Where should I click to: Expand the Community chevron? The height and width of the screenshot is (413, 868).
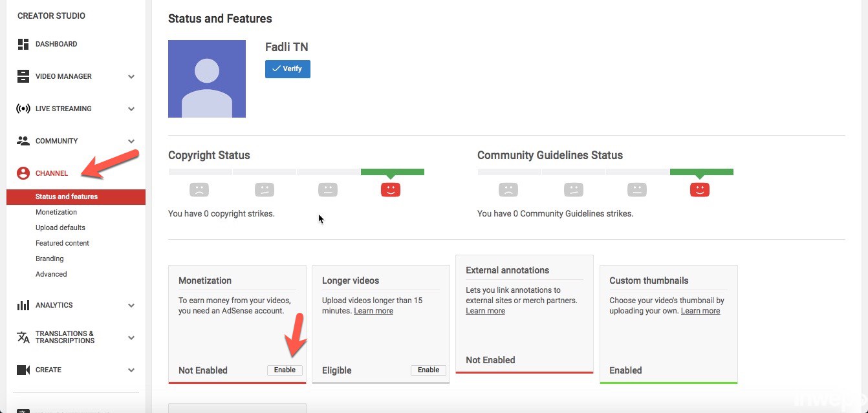coord(131,141)
